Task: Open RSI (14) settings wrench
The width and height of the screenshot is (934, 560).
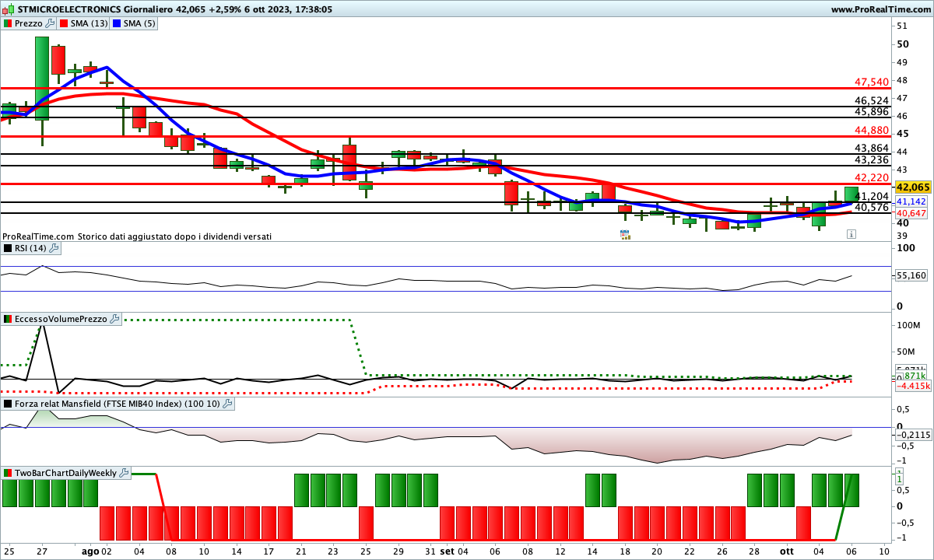Action: [x=54, y=248]
